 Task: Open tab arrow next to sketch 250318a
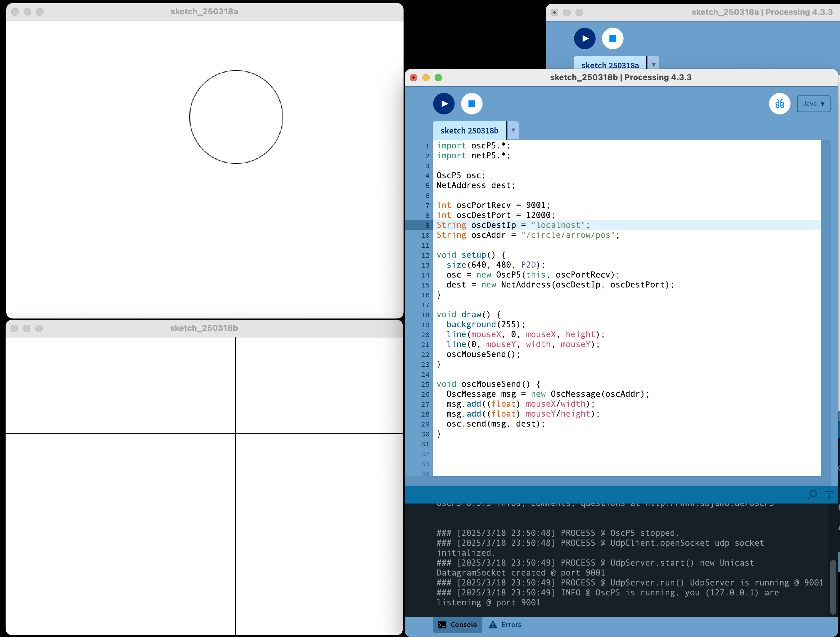(x=653, y=63)
